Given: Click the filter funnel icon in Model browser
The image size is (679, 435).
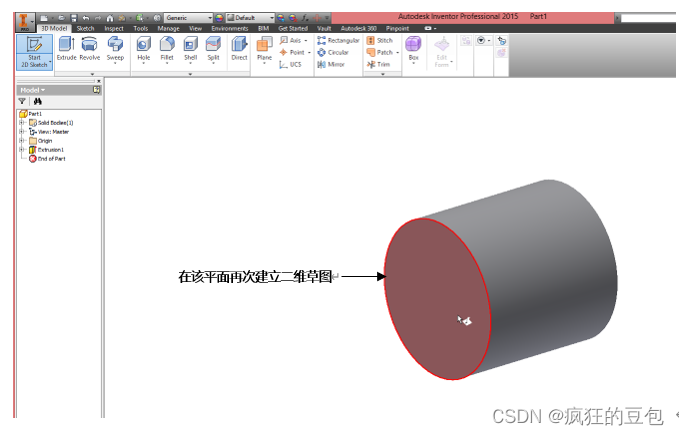Looking at the screenshot, I should pyautogui.click(x=22, y=101).
